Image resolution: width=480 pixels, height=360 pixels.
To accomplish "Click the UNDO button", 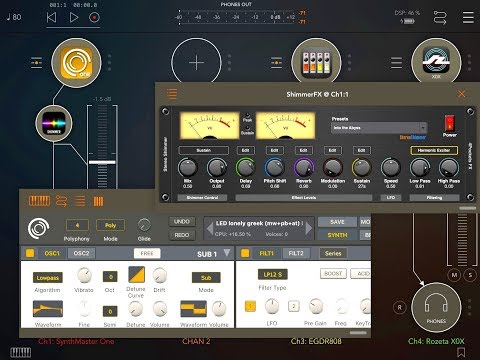I will point(182,222).
